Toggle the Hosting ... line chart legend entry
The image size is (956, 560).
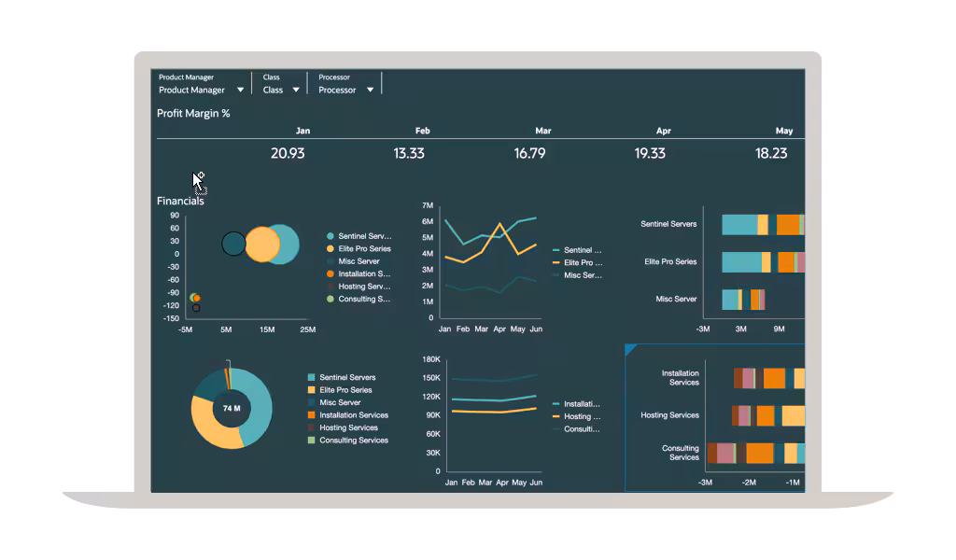(576, 417)
